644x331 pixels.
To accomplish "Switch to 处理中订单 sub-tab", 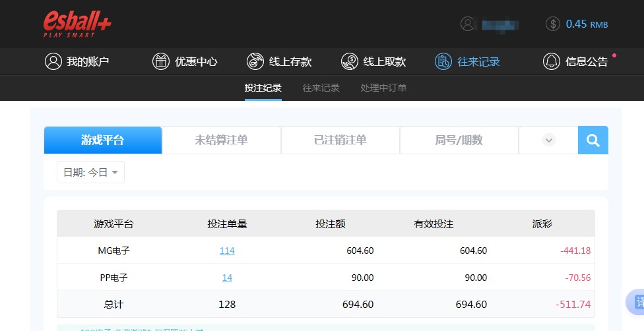I will (x=383, y=88).
